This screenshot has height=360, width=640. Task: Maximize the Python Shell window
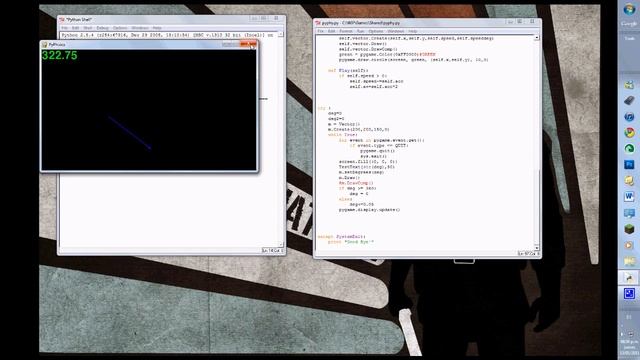point(264,18)
